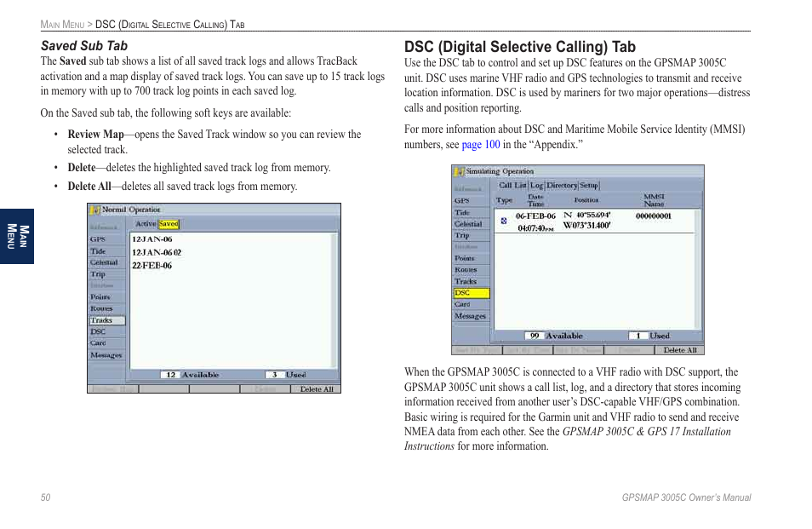Click latitude 'N 40°55.694''
Screen dimensions: 812x529
[587, 215]
